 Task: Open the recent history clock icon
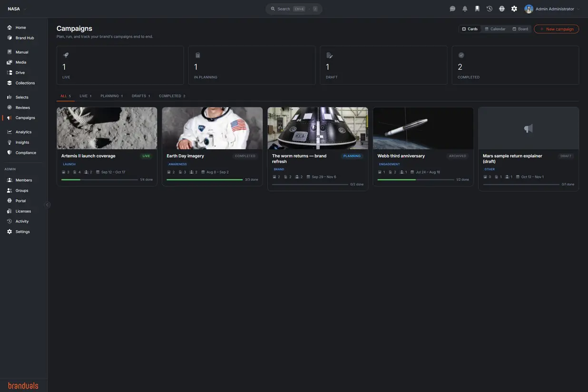[x=490, y=9]
